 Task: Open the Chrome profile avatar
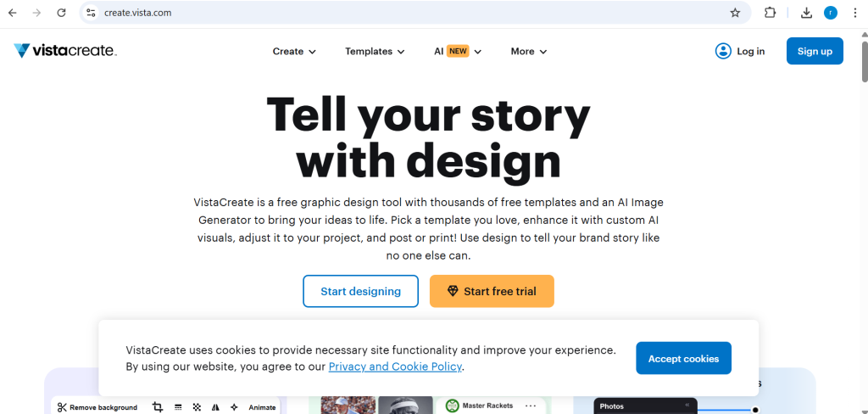coord(831,13)
